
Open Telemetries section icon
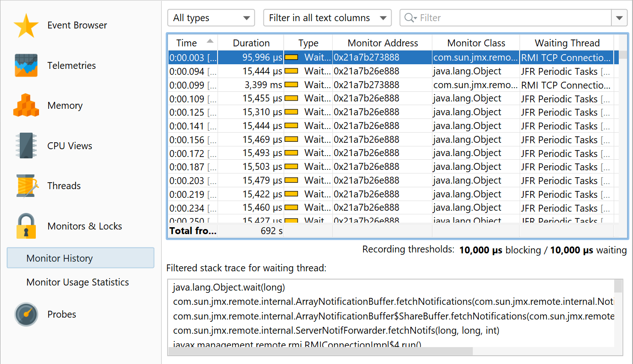pos(26,66)
